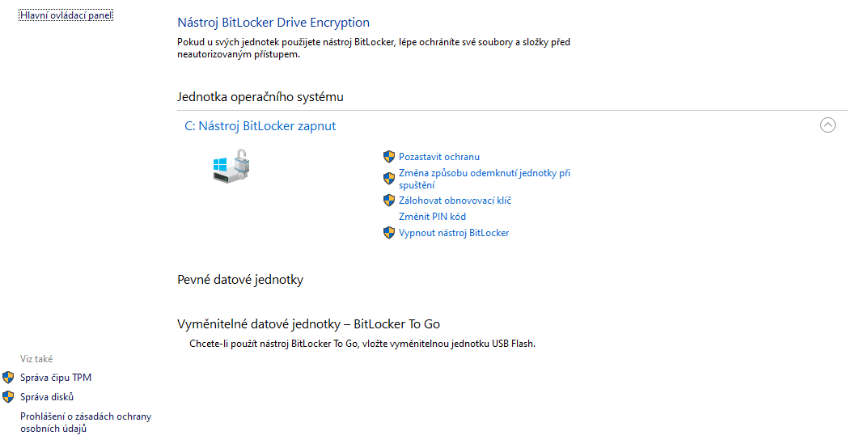This screenshot has width=868, height=448.
Task: Click the Nástroj BitLocker Drive Encryption title
Action: (273, 23)
